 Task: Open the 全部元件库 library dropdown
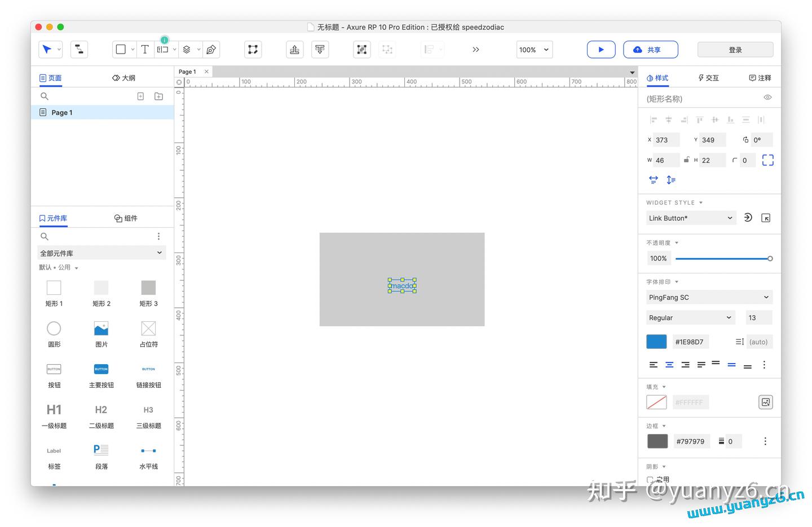101,253
